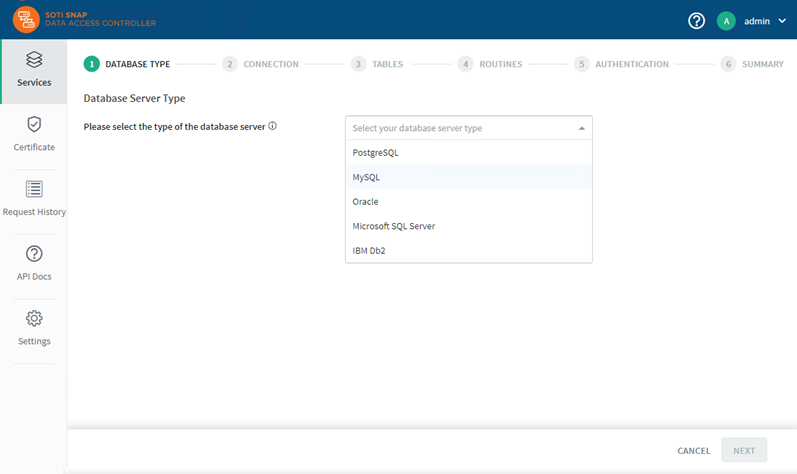Choose MySQL from the list
Viewport: 797px width, 474px height.
(x=468, y=177)
